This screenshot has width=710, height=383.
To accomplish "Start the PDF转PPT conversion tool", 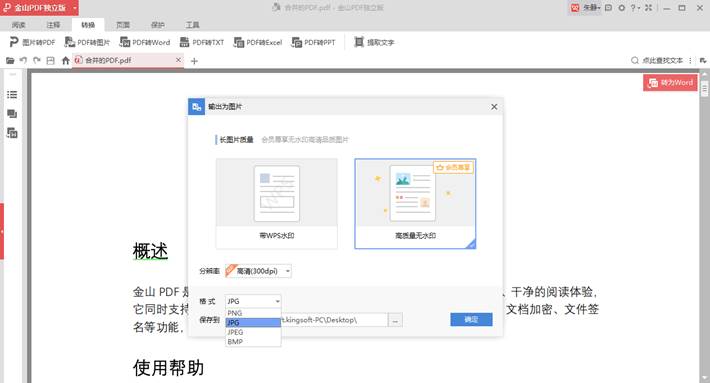I will [314, 43].
